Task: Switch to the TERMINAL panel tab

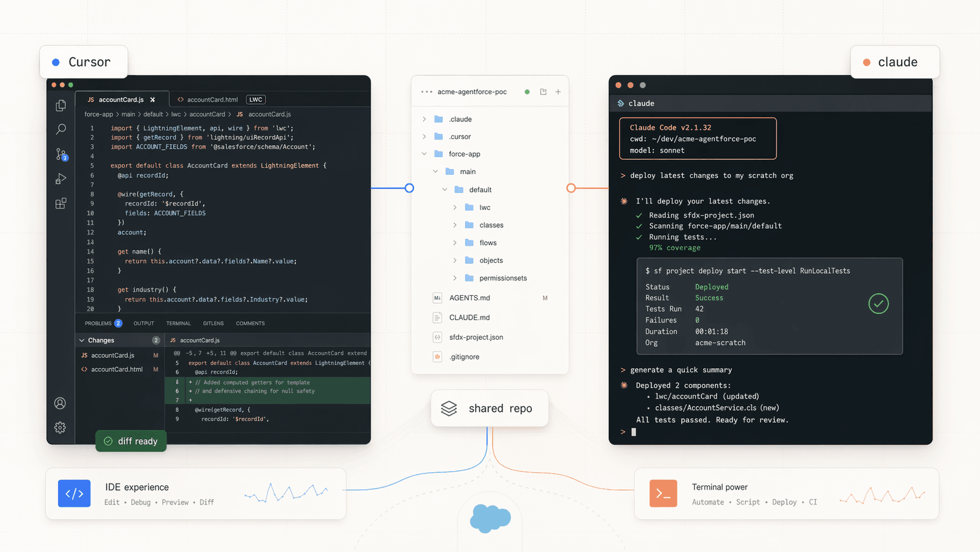Action: 178,323
